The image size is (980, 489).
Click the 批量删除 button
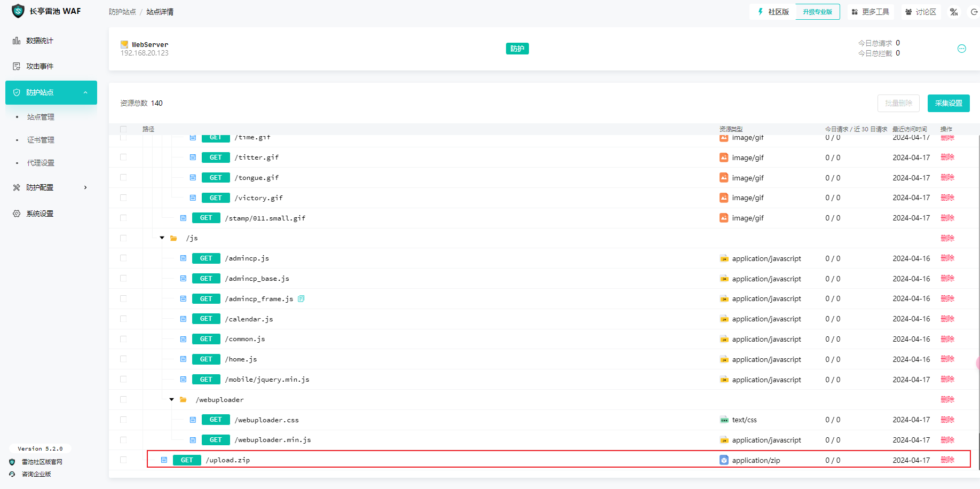898,103
